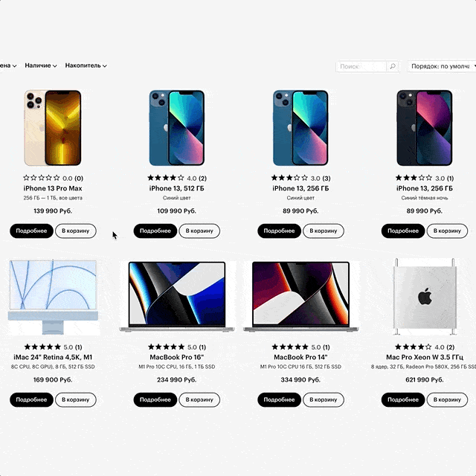
Task: Open the iPhone 13 Pro Max star rating
Action: (53, 178)
